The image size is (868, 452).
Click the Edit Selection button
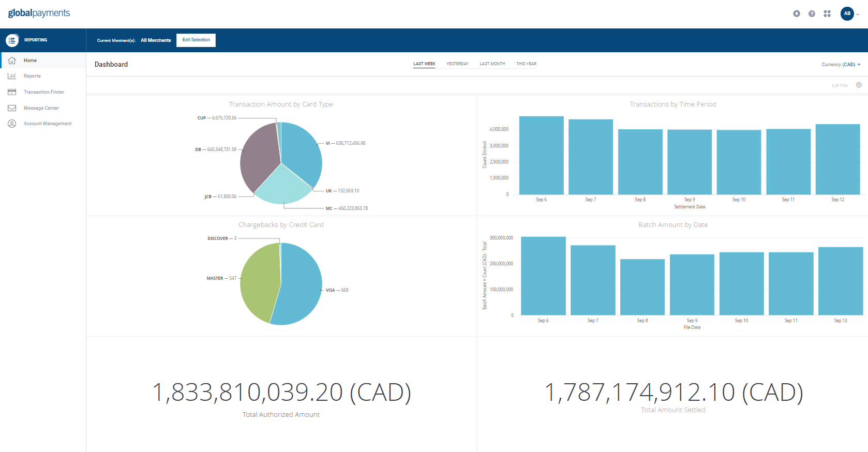196,40
